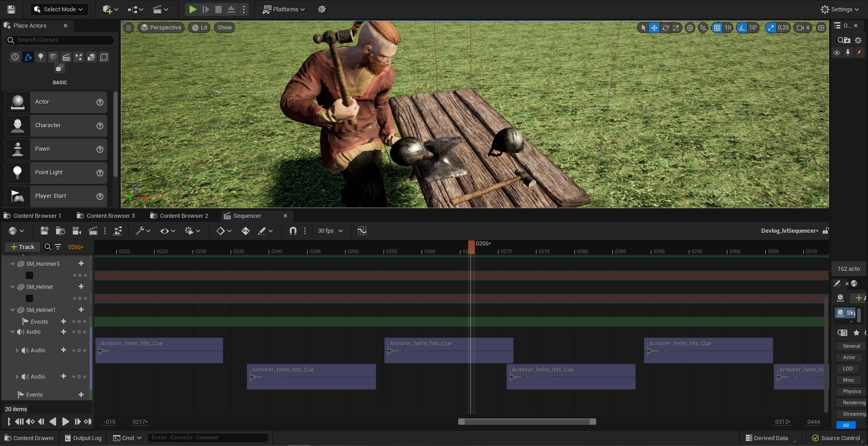868x446 pixels.
Task: Select the Player Start actor entry
Action: pos(56,196)
